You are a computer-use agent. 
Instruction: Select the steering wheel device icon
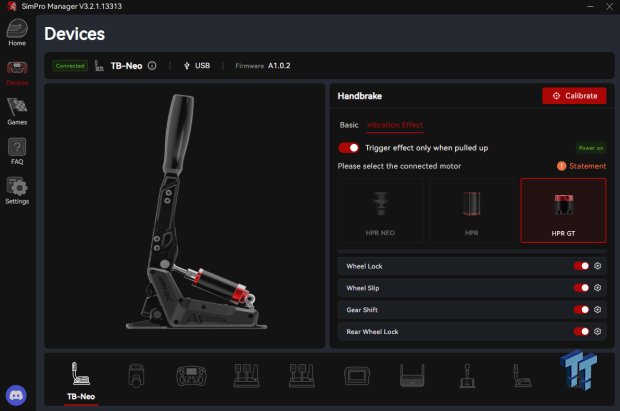[x=191, y=375]
